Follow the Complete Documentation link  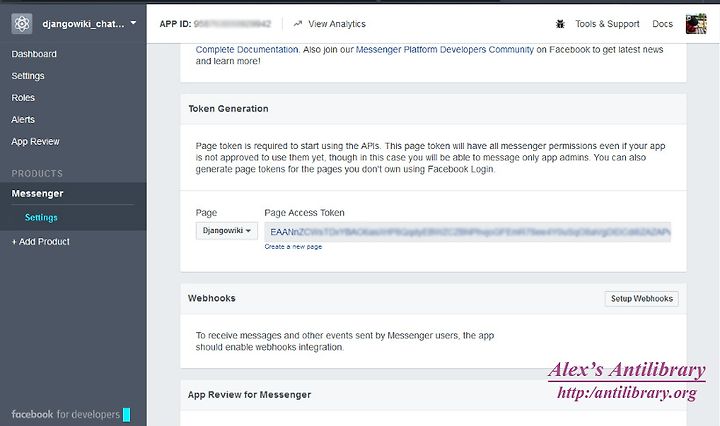(247, 50)
